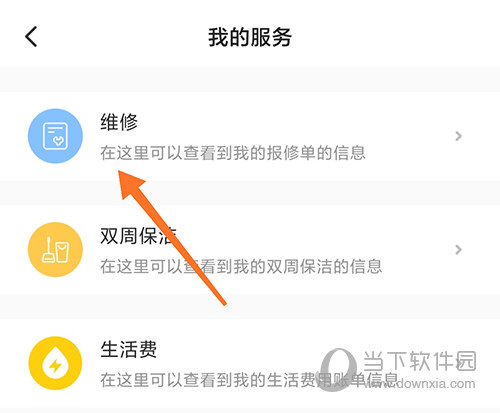Expand the 双周保洁 row chevron

tap(459, 249)
